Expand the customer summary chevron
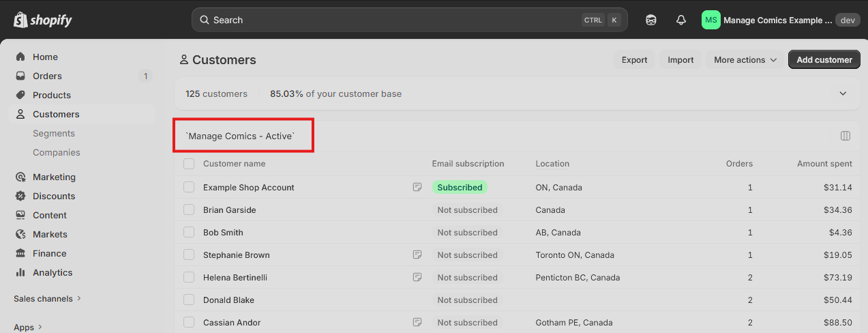Viewport: 868px width, 333px height. (x=843, y=93)
